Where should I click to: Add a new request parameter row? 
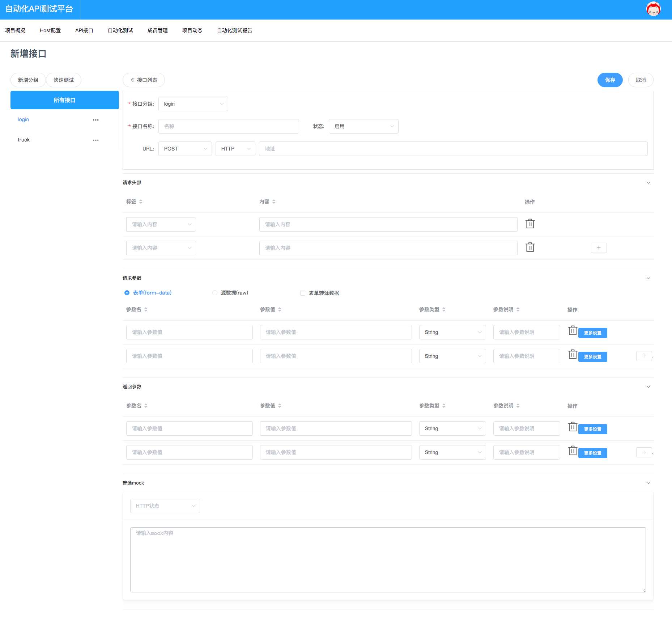(x=644, y=356)
